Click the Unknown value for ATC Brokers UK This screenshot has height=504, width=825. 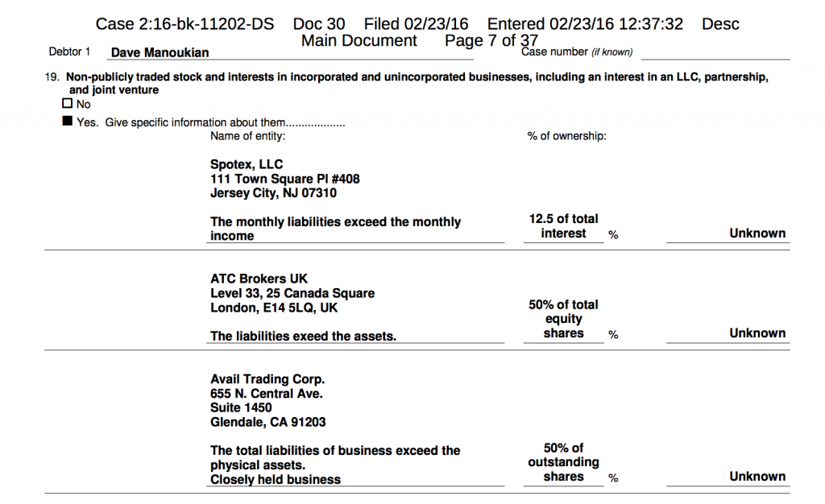[757, 333]
